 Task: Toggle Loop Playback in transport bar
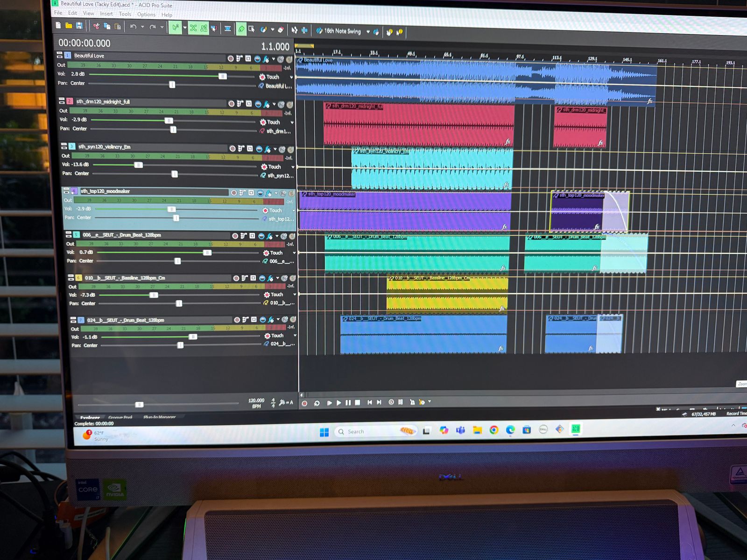click(x=317, y=403)
